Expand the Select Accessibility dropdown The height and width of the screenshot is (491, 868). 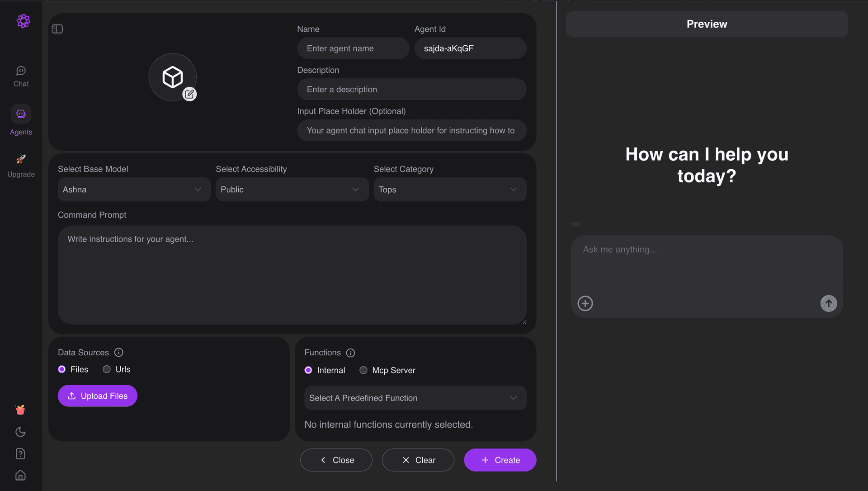[x=292, y=189]
